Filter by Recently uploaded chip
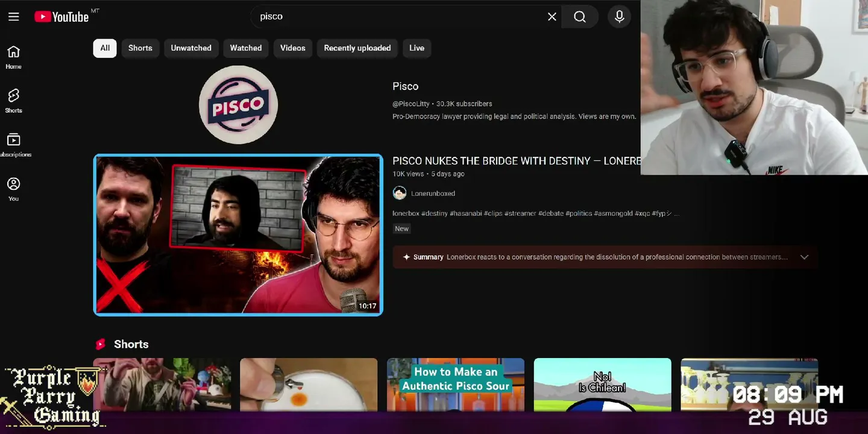Image resolution: width=868 pixels, height=434 pixels. [x=357, y=48]
